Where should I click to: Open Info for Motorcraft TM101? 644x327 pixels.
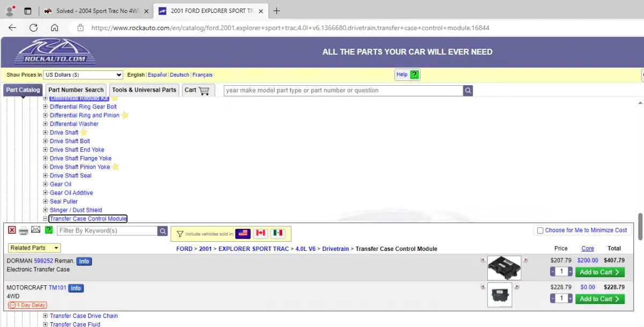(76, 288)
